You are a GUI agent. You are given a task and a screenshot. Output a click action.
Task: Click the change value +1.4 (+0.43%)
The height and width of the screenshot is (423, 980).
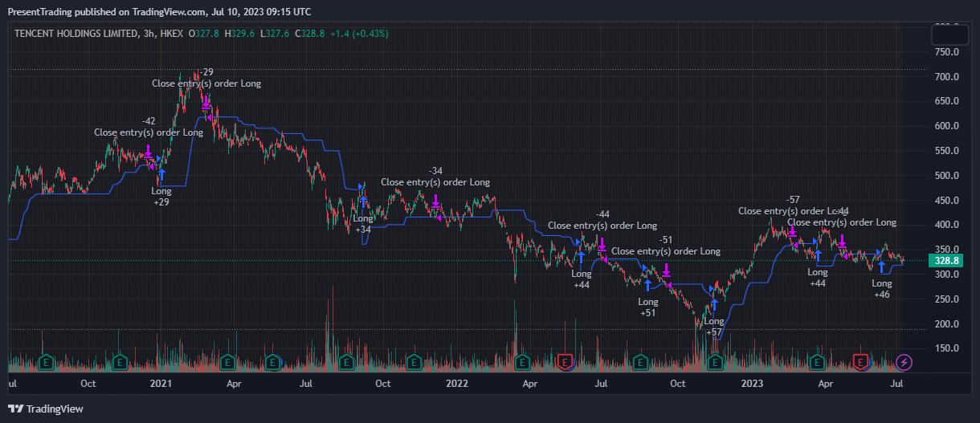click(359, 34)
